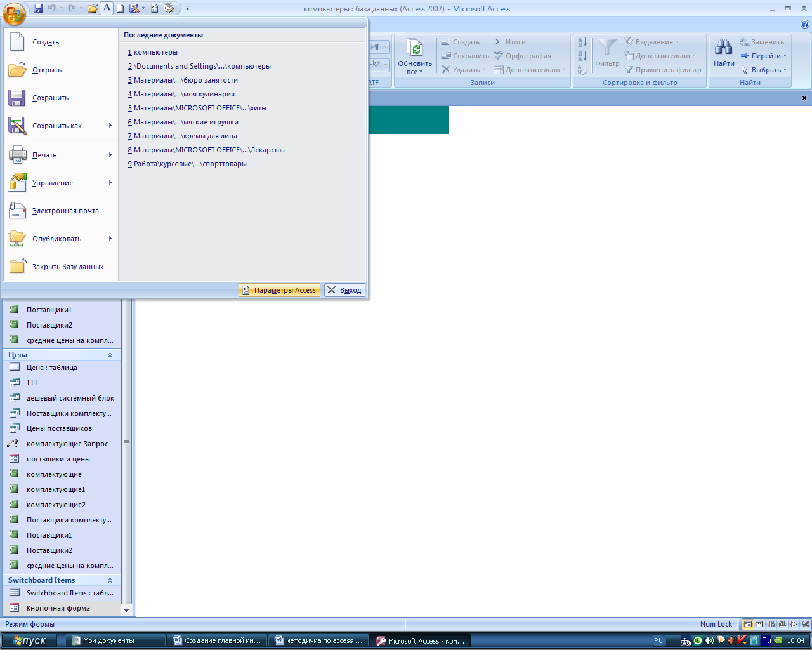Image resolution: width=812 pixels, height=650 pixels.
Task: Click the Найти binoculars icon
Action: pos(724,47)
